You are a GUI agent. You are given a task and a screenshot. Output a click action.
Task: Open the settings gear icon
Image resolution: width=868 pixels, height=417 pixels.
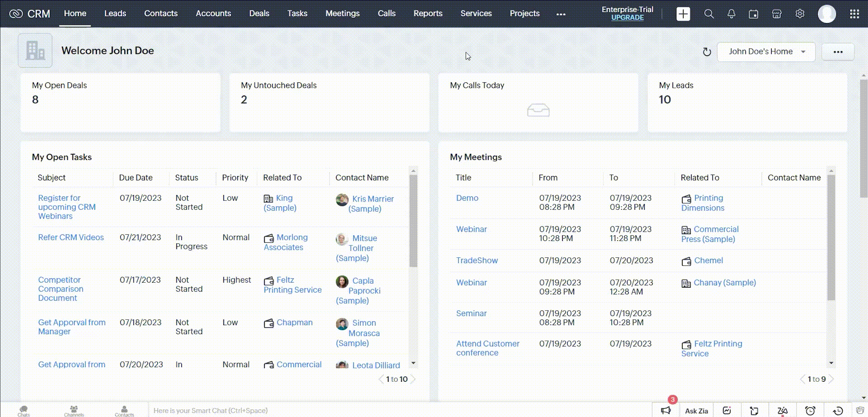800,14
